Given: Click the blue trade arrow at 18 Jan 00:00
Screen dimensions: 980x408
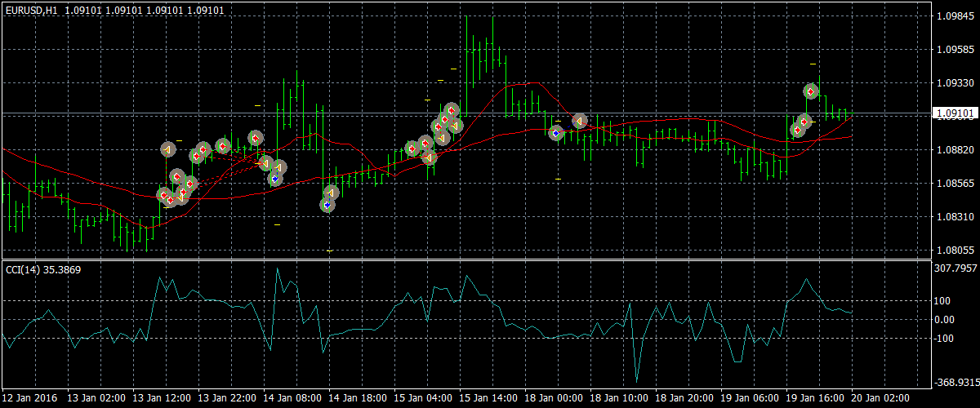Looking at the screenshot, I should [x=556, y=132].
